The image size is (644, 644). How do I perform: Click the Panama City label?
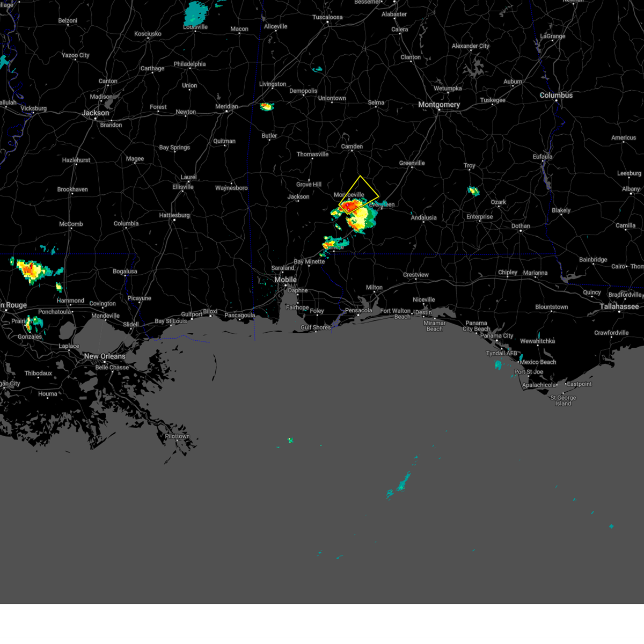click(x=497, y=336)
